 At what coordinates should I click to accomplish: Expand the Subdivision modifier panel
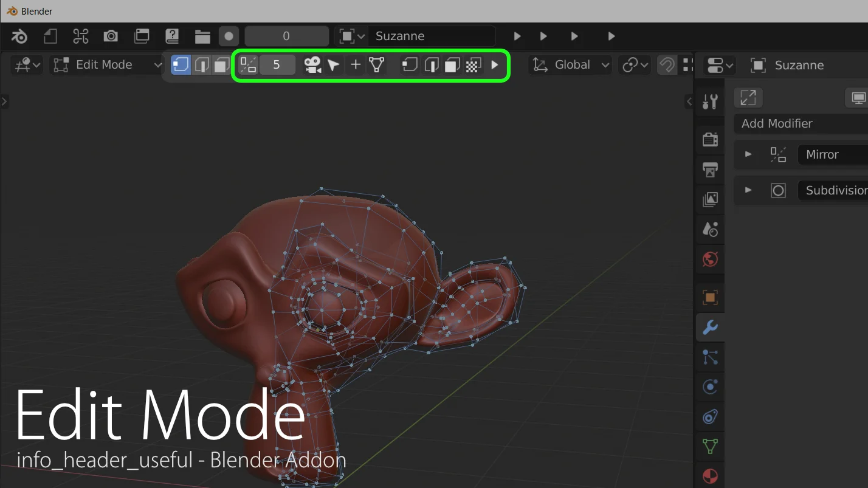748,190
